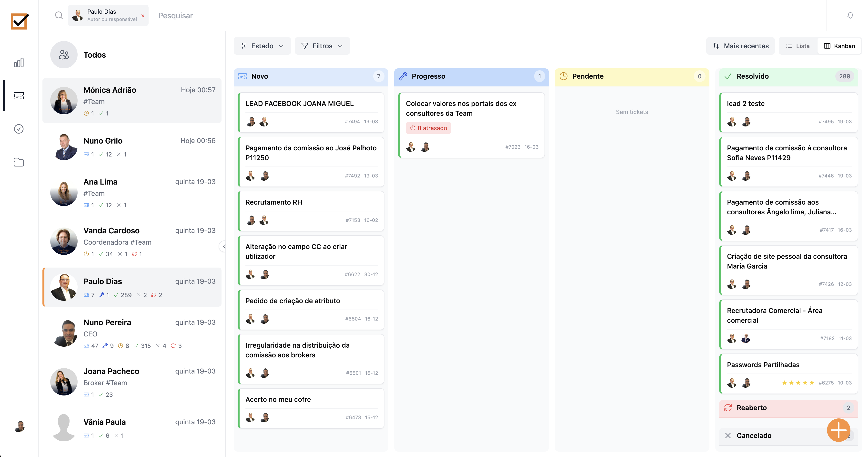Viewport: 868px width, 457px height.
Task: Click the notifications bell icon
Action: pos(850,16)
